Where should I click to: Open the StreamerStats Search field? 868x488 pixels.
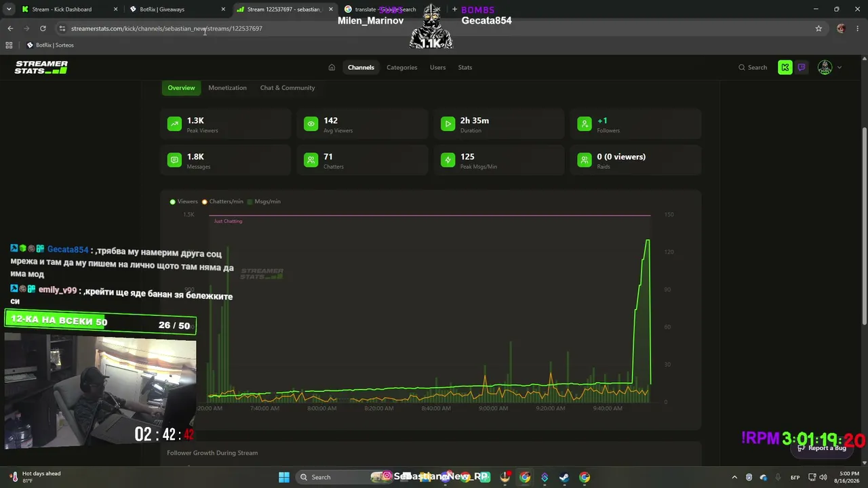point(753,67)
